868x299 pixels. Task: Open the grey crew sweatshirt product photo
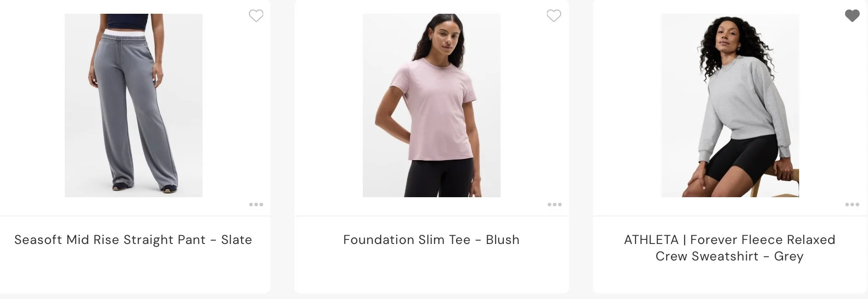pyautogui.click(x=730, y=105)
